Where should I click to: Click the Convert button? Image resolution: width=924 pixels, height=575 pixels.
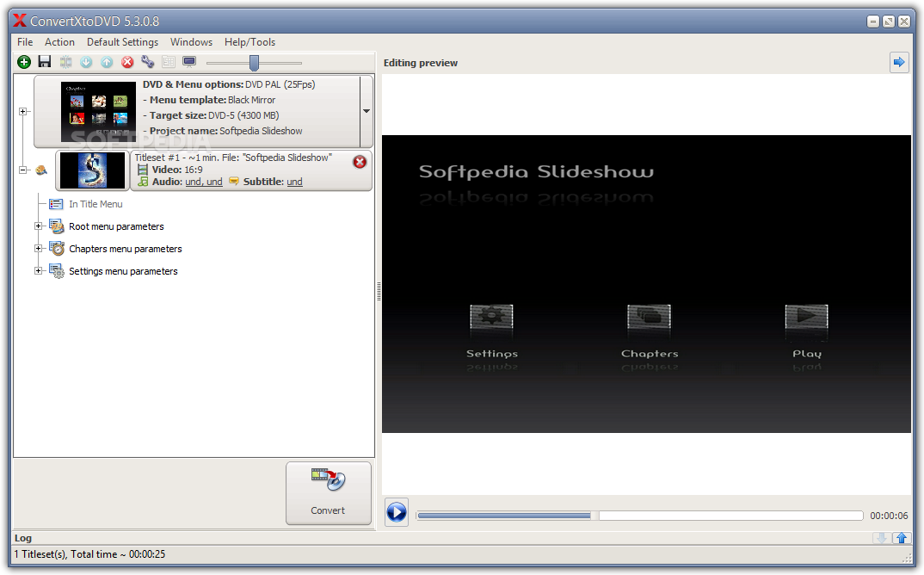pyautogui.click(x=329, y=493)
